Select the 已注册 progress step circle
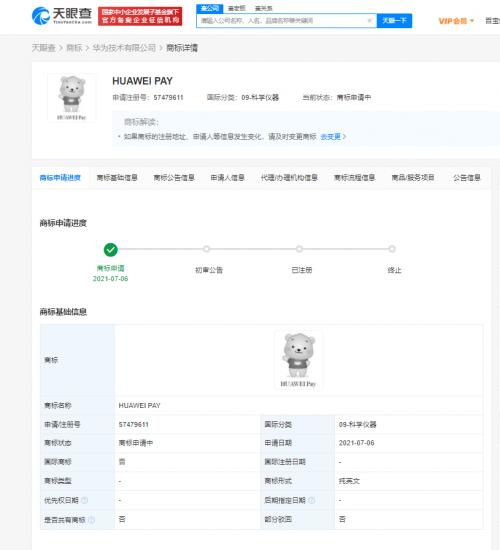The image size is (500, 550). (299, 249)
